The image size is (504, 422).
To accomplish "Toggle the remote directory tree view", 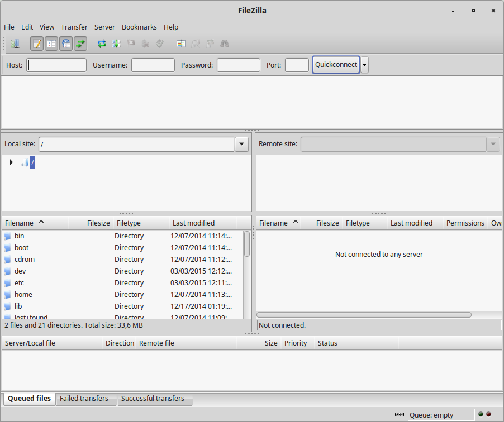I will click(x=66, y=44).
